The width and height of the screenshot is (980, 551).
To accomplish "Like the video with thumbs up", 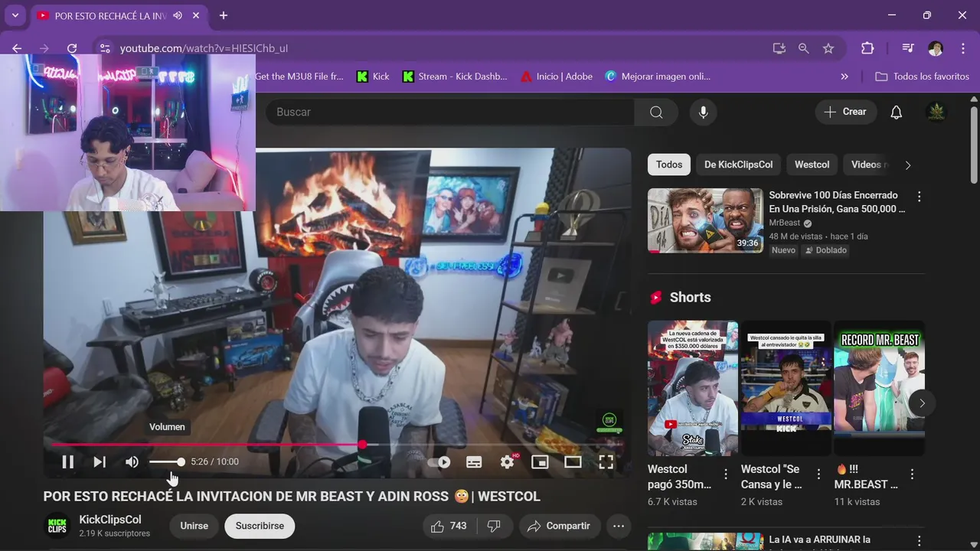I will pos(449,526).
